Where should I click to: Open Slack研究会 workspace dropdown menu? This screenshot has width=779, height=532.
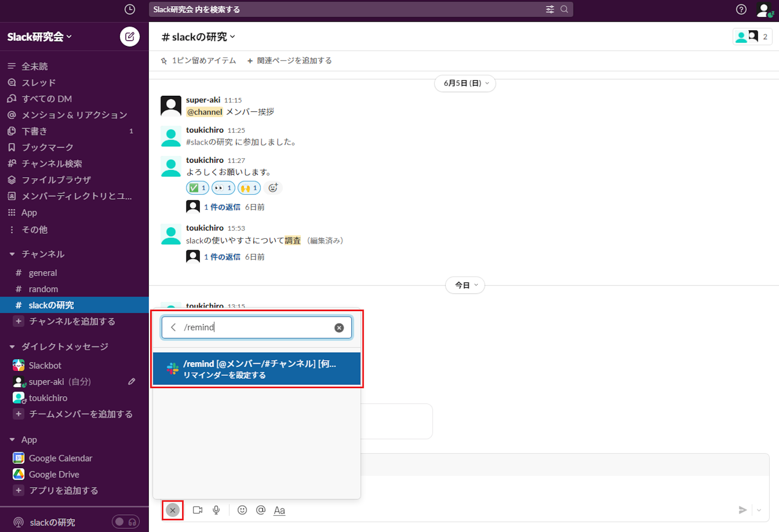click(40, 37)
